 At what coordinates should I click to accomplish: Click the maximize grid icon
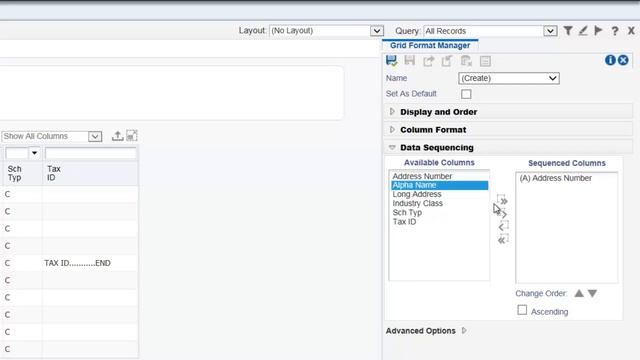click(x=132, y=136)
